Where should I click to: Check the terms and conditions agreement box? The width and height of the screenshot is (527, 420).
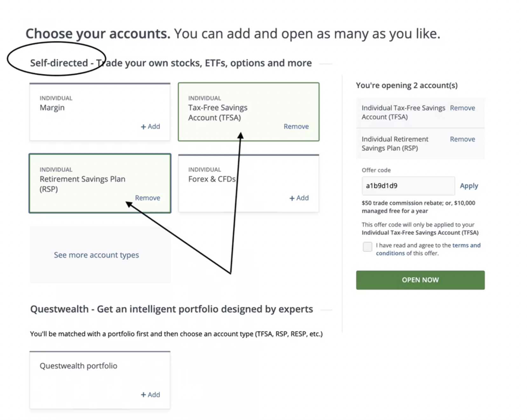[x=367, y=247]
